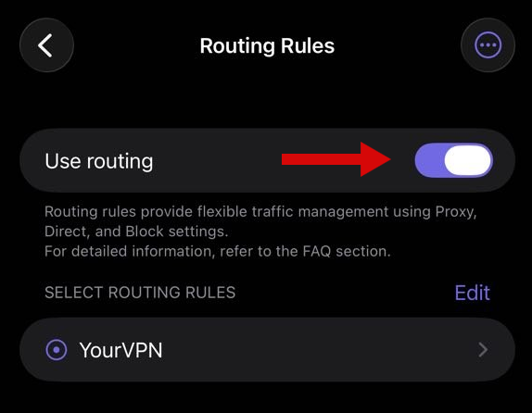This screenshot has height=413, width=532.
Task: Open YourVPN details via right chevron
Action: [x=483, y=350]
